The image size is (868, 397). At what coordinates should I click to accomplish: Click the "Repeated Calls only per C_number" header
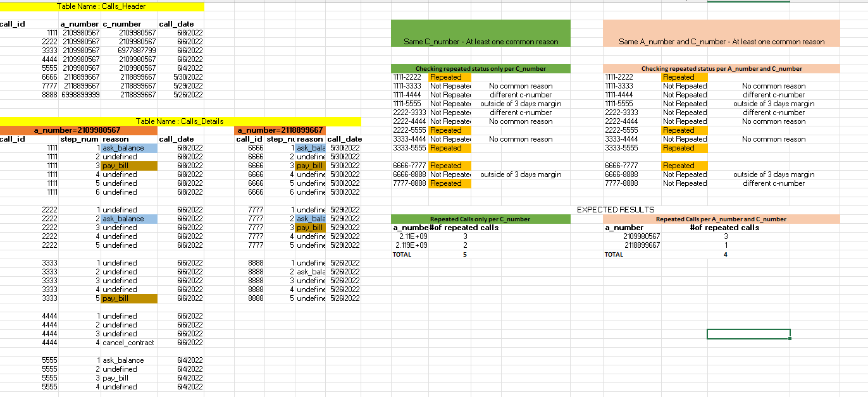click(x=481, y=219)
